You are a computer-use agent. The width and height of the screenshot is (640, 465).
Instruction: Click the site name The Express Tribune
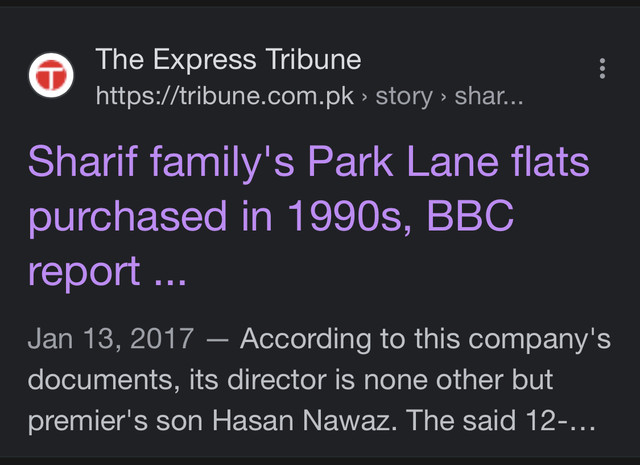coord(228,60)
